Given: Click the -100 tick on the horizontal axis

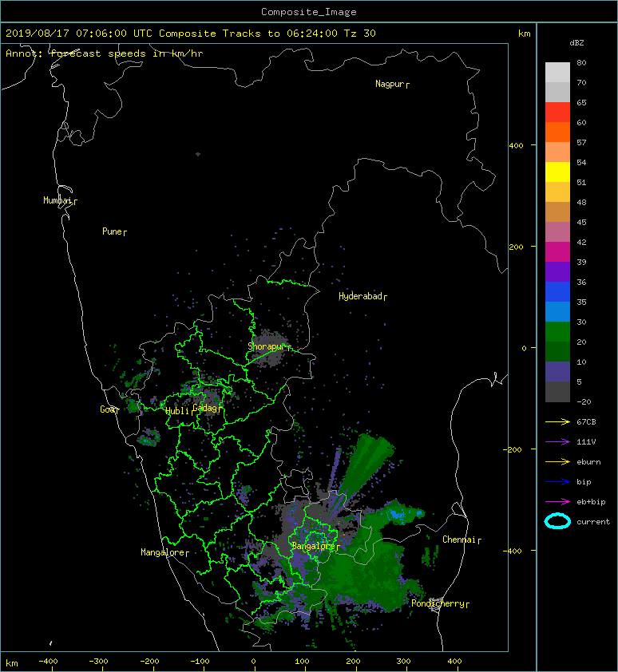Looking at the screenshot, I should [200, 662].
